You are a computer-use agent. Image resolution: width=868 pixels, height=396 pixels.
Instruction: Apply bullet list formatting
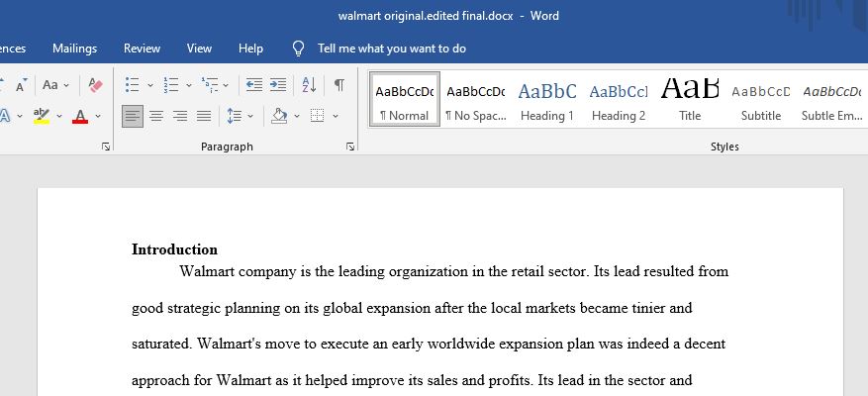[x=132, y=85]
